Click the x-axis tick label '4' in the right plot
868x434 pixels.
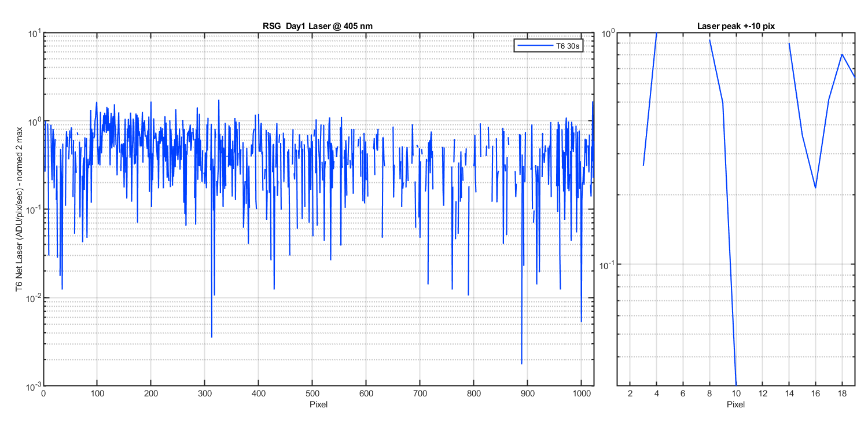click(x=657, y=393)
